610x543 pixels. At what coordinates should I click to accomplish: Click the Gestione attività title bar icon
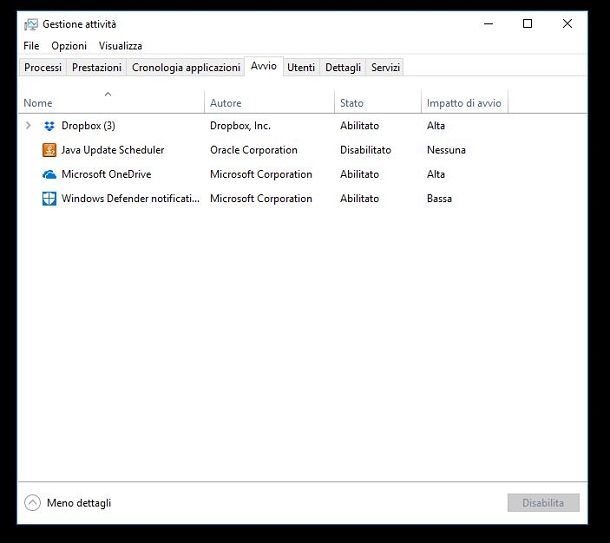tap(31, 25)
